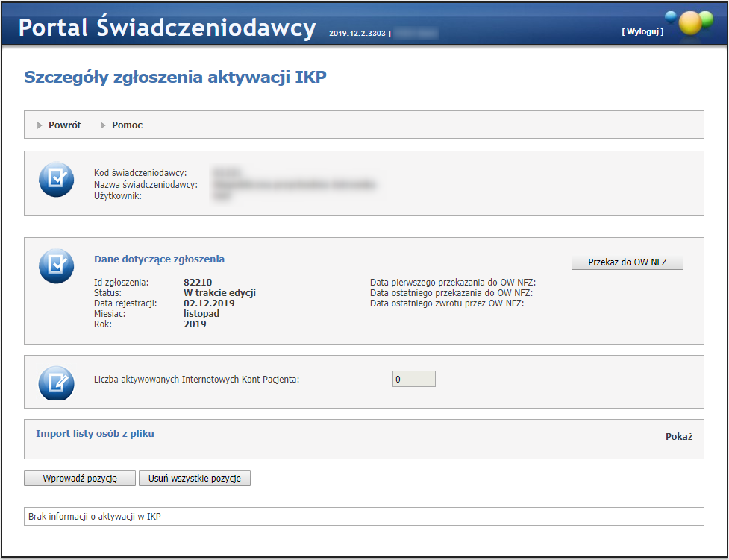Image resolution: width=729 pixels, height=560 pixels.
Task: Expand the import section with Pokaż
Action: (x=679, y=436)
